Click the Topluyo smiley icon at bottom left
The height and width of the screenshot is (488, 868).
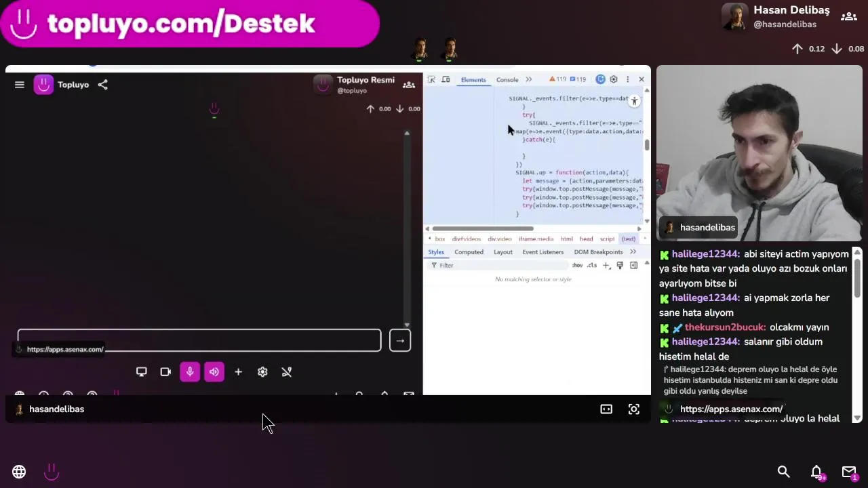tap(52, 472)
